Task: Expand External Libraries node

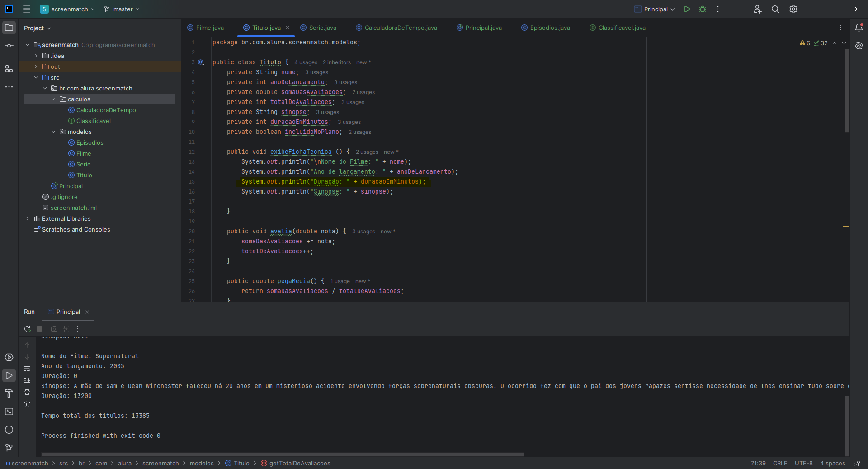Action: (28, 218)
